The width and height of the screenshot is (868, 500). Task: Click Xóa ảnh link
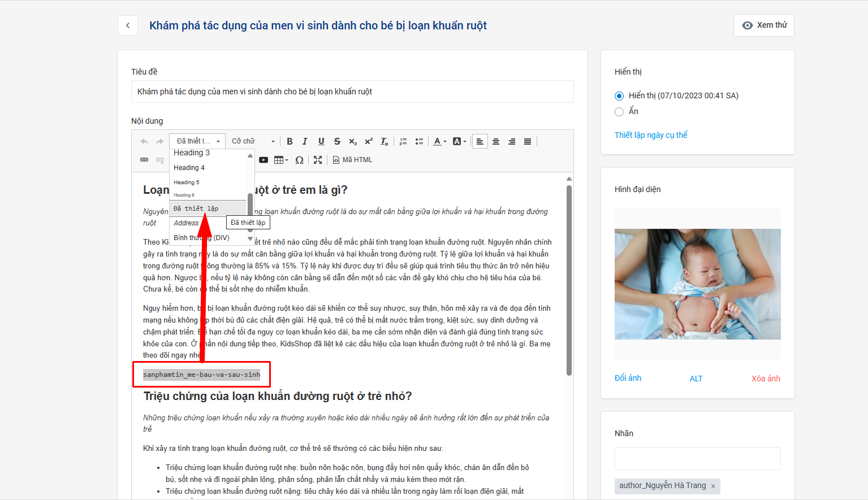click(x=766, y=379)
